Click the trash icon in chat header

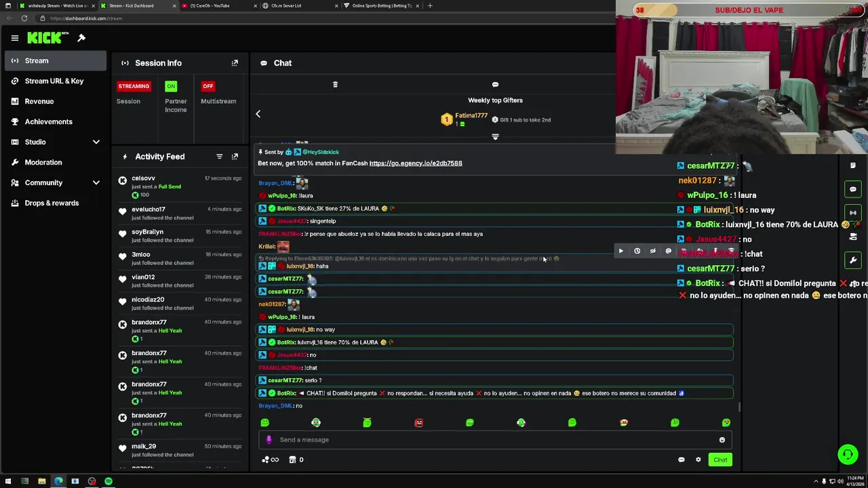[335, 85]
